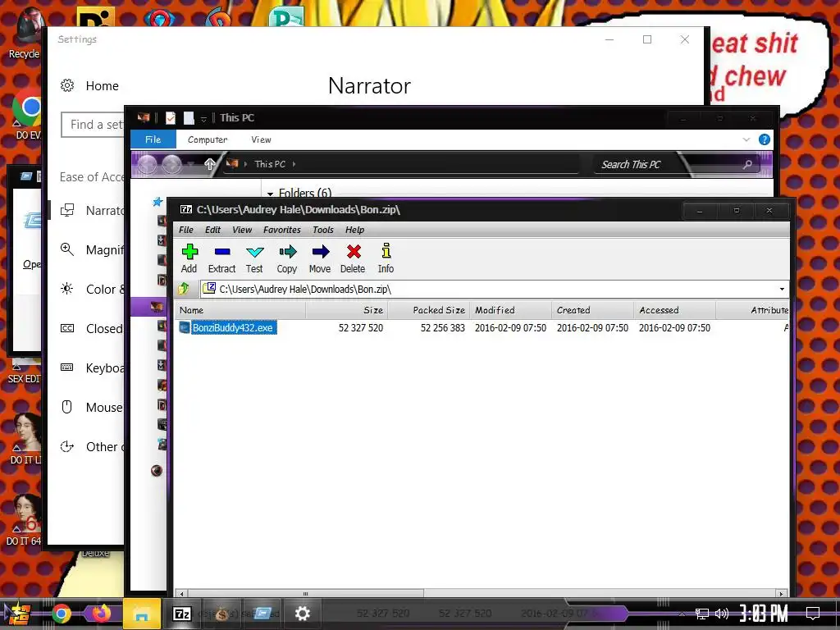Screen dimensions: 840x630
Task: Click the volume icon in system tray
Action: coord(722,614)
